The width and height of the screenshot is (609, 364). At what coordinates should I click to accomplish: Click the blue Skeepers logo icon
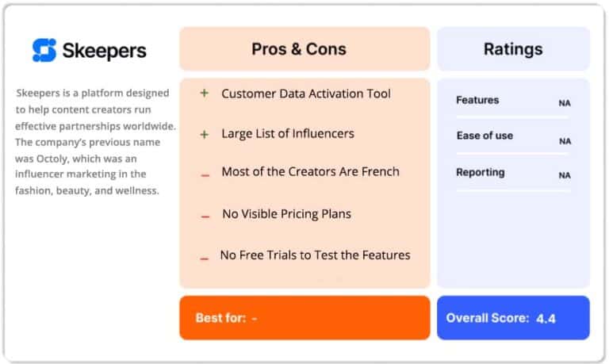(44, 50)
